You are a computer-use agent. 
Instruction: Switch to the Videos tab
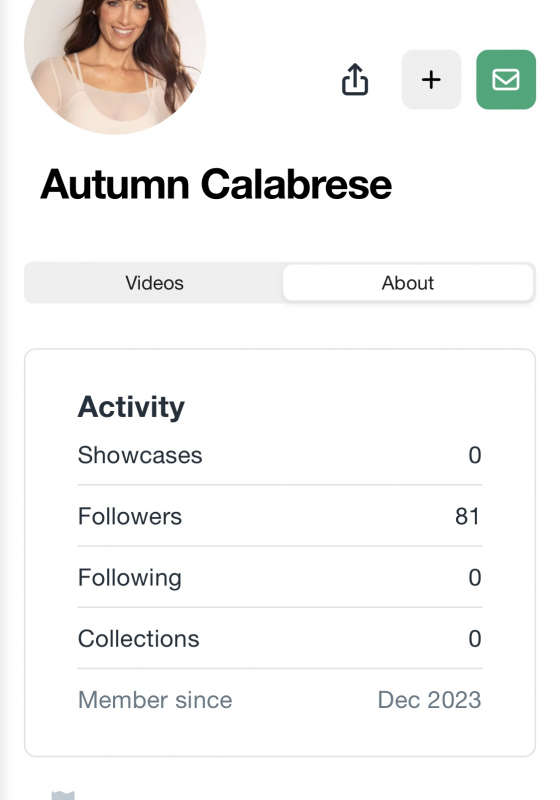coord(154,283)
